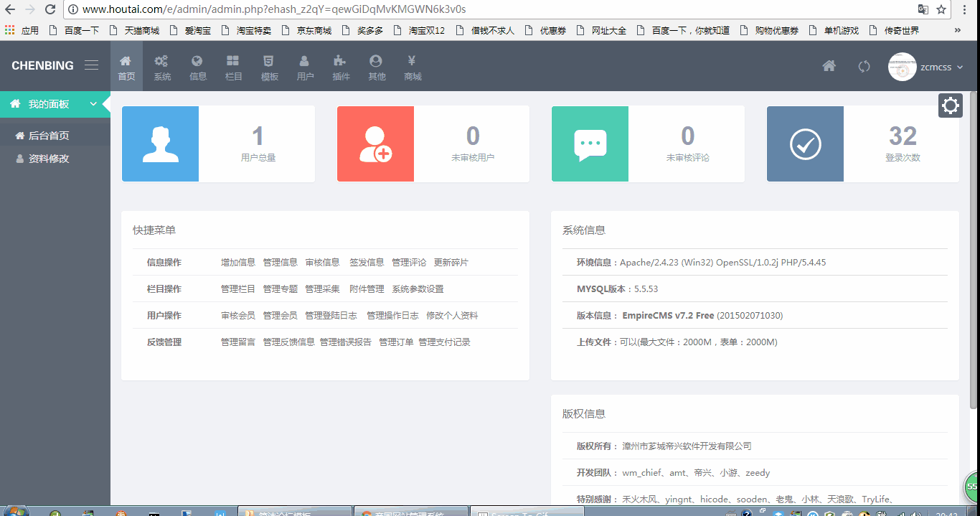The width and height of the screenshot is (980, 516).
Task: Click the 系统参数设置 link
Action: pyautogui.click(x=418, y=289)
